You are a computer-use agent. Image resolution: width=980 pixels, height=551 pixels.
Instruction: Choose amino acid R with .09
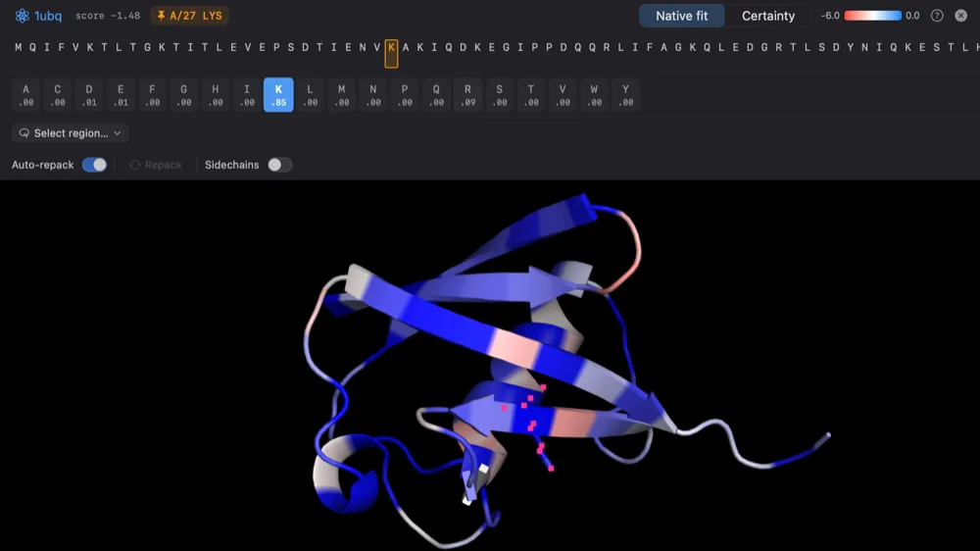[x=467, y=95]
